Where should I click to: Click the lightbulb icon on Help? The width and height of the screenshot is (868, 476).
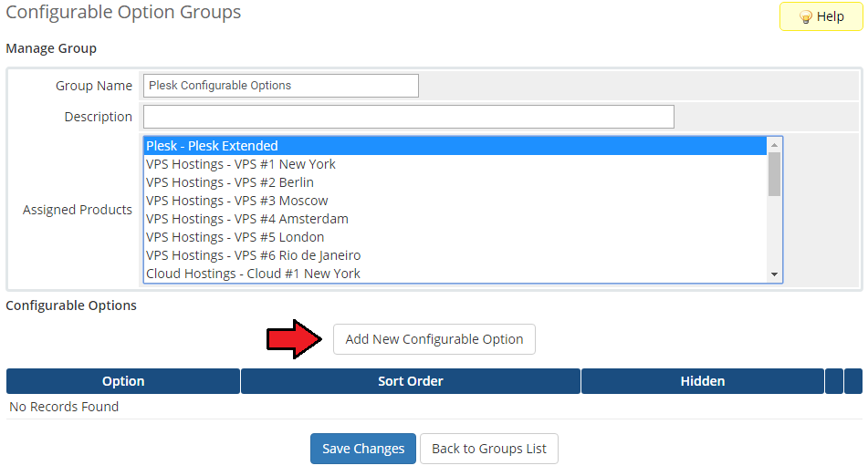pyautogui.click(x=805, y=17)
